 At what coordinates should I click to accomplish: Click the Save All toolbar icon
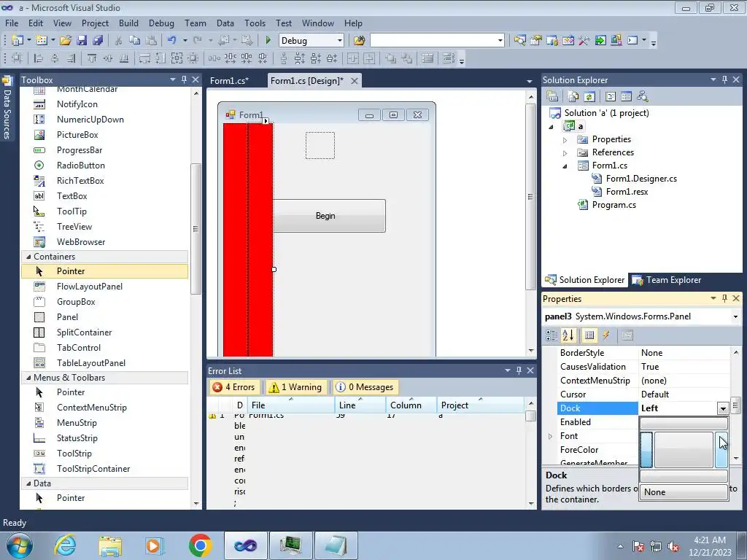pos(98,41)
